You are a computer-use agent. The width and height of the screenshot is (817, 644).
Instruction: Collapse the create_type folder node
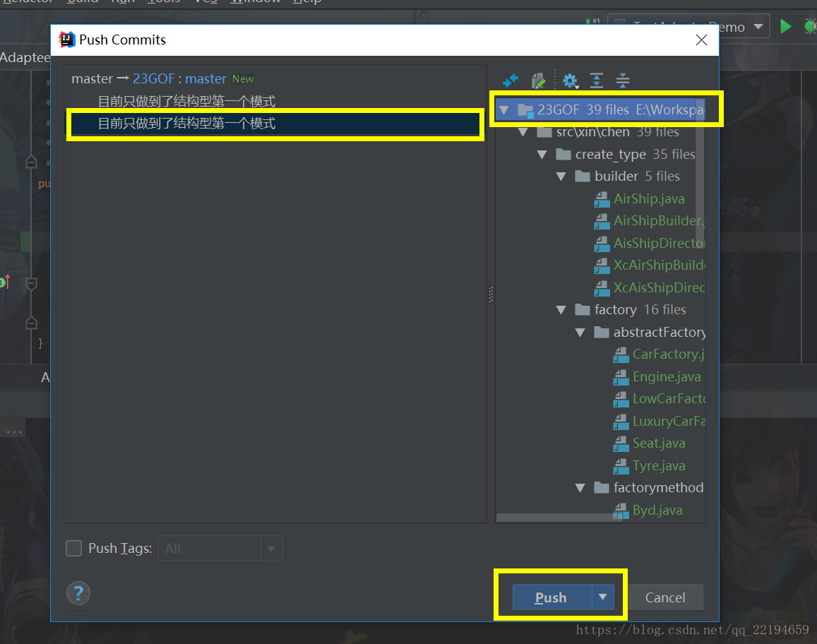(x=542, y=155)
